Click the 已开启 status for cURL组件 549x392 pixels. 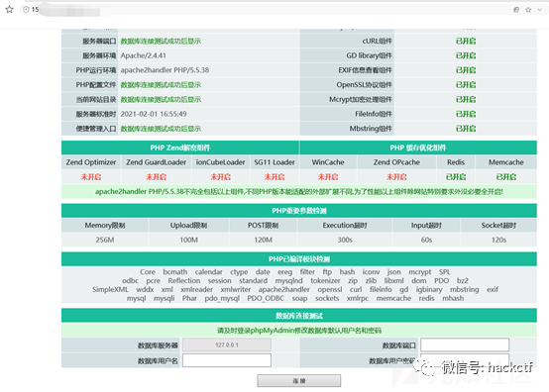pos(466,41)
